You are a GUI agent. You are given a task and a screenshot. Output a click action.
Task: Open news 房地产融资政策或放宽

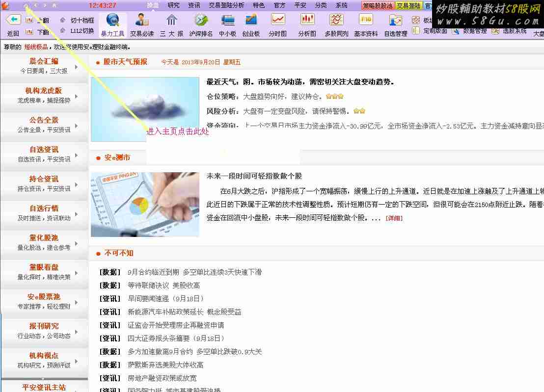[162, 378]
